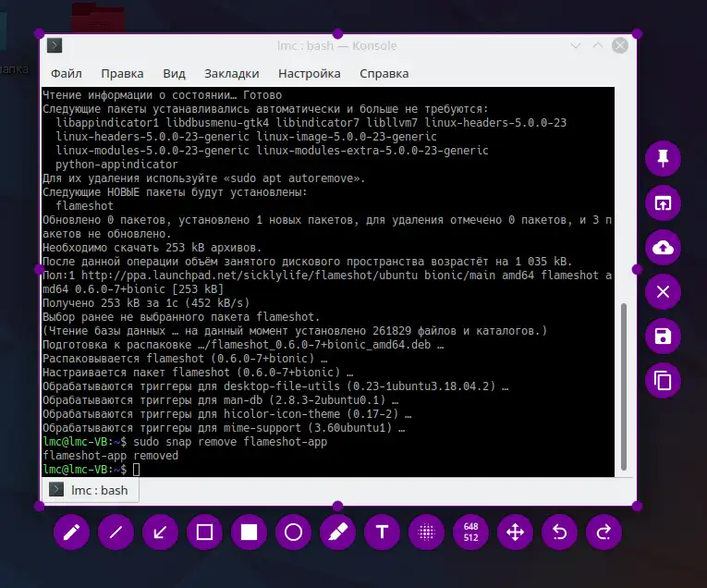
Task: Click the top-center selection handle
Action: (x=337, y=34)
